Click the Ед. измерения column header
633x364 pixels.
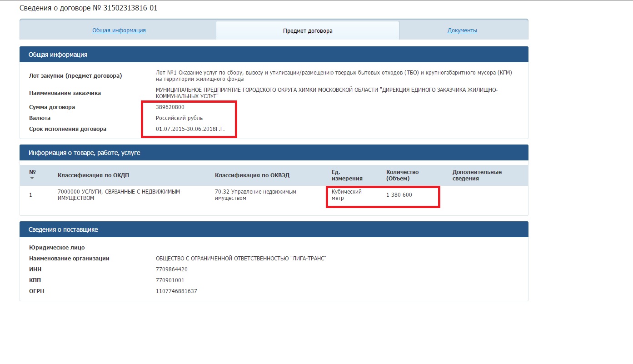pos(347,175)
